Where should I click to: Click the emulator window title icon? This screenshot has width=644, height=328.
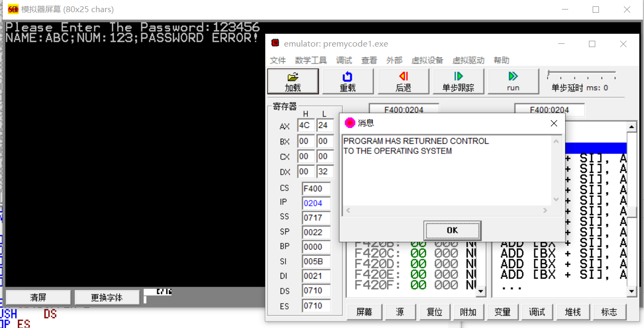[x=275, y=43]
